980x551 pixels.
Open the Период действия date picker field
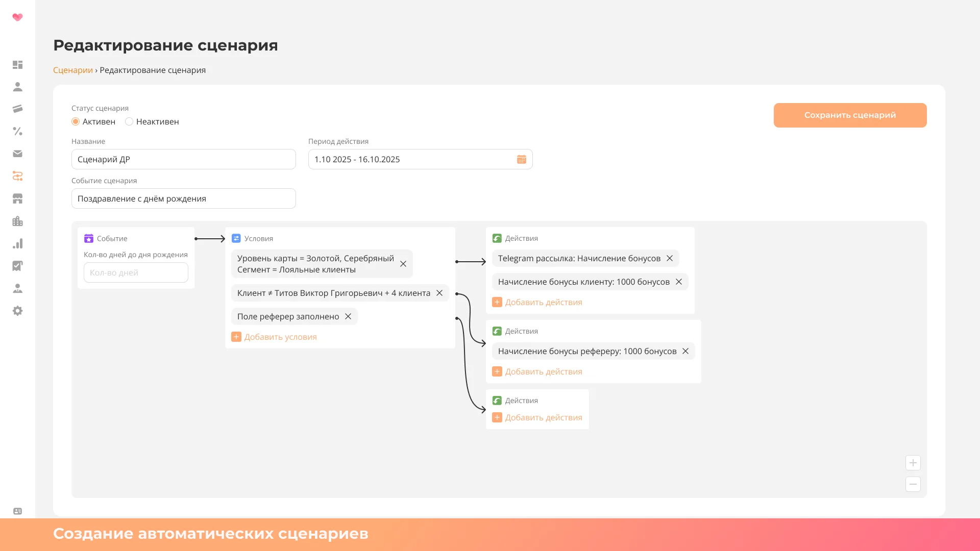click(x=411, y=159)
